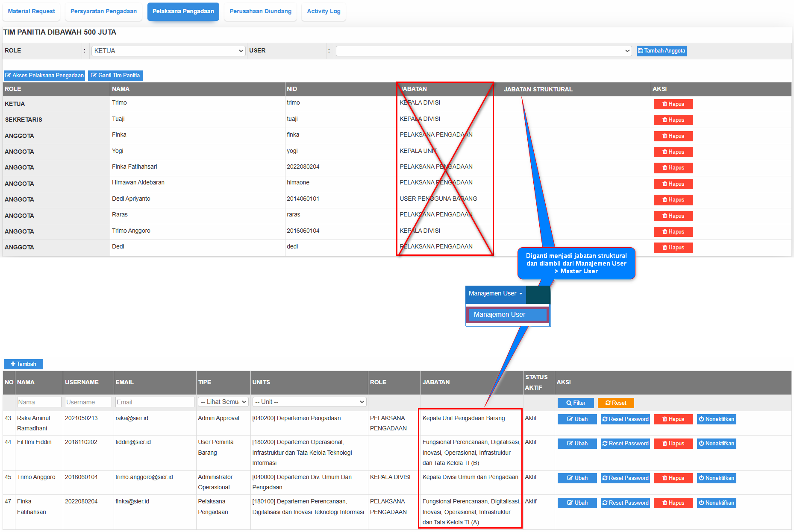Click Akses Pelaksana Pengadaan button
This screenshot has width=794, height=532.
44,76
